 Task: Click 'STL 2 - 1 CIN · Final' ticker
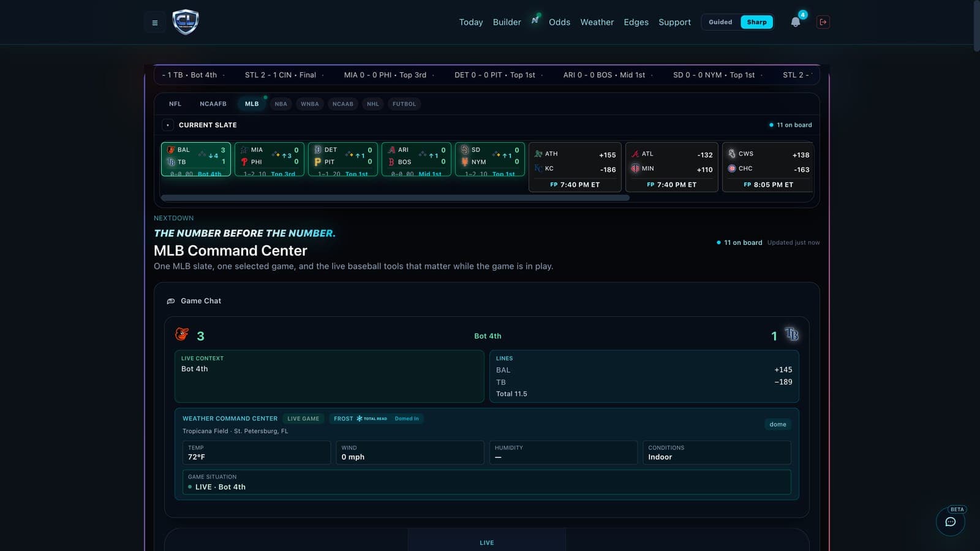(281, 75)
